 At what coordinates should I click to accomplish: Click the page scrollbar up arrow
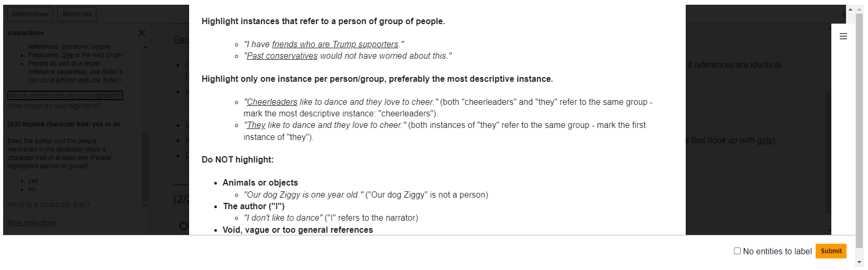pos(859,9)
